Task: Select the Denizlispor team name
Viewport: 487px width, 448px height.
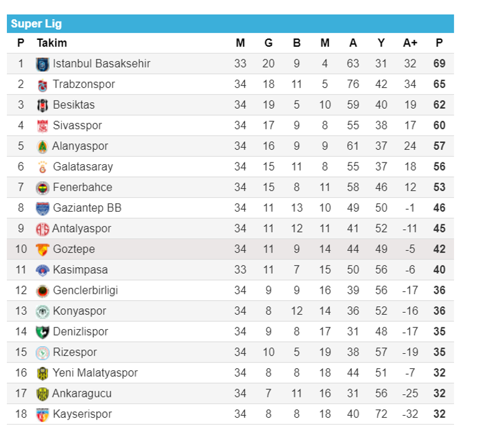Action: (80, 332)
